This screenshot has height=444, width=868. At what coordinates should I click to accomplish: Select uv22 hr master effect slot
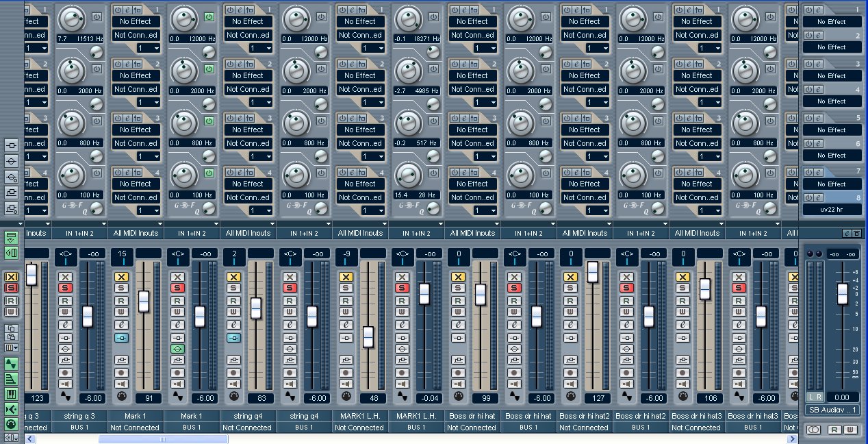pos(832,209)
